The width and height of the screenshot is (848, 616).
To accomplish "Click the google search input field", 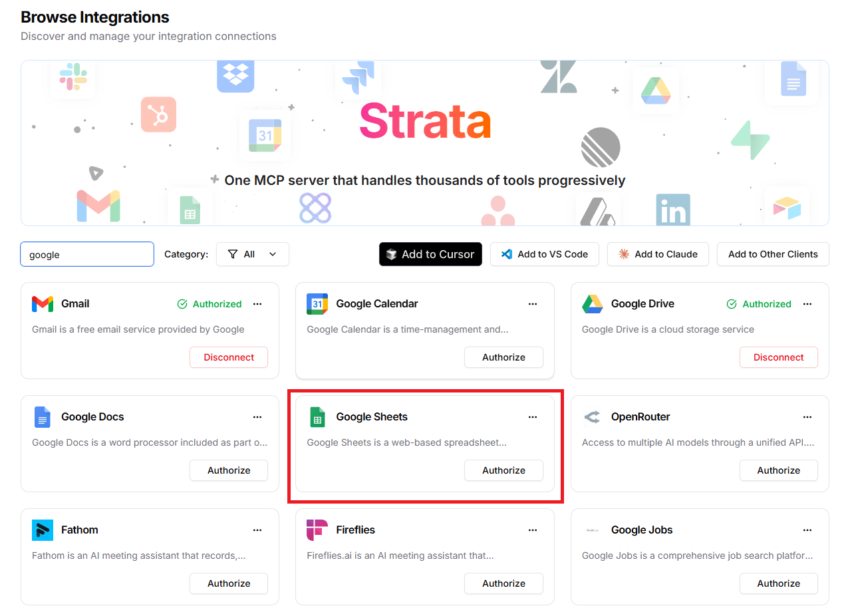I will (86, 254).
